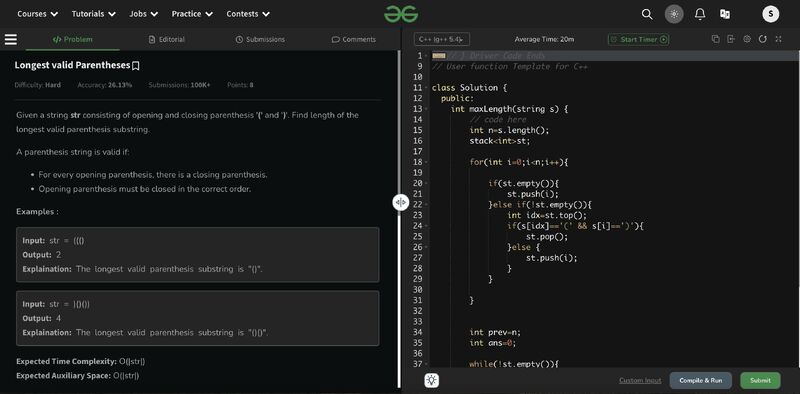Click line number 25 in gutter
Viewport: 800px width, 394px height.
coord(417,237)
